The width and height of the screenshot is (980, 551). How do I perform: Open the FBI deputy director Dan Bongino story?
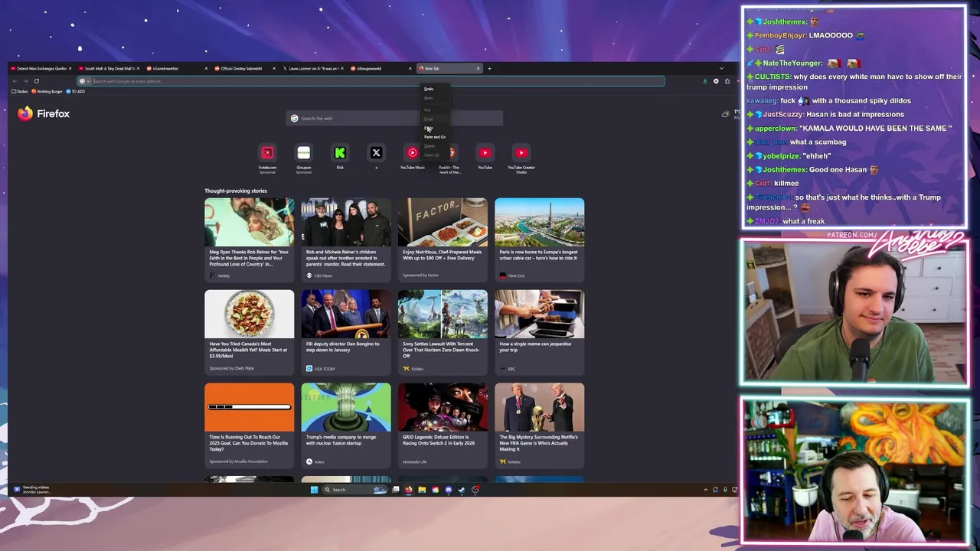(346, 331)
